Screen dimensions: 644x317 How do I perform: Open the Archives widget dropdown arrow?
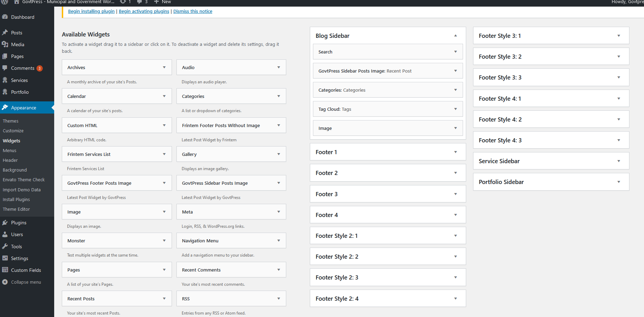(x=164, y=67)
